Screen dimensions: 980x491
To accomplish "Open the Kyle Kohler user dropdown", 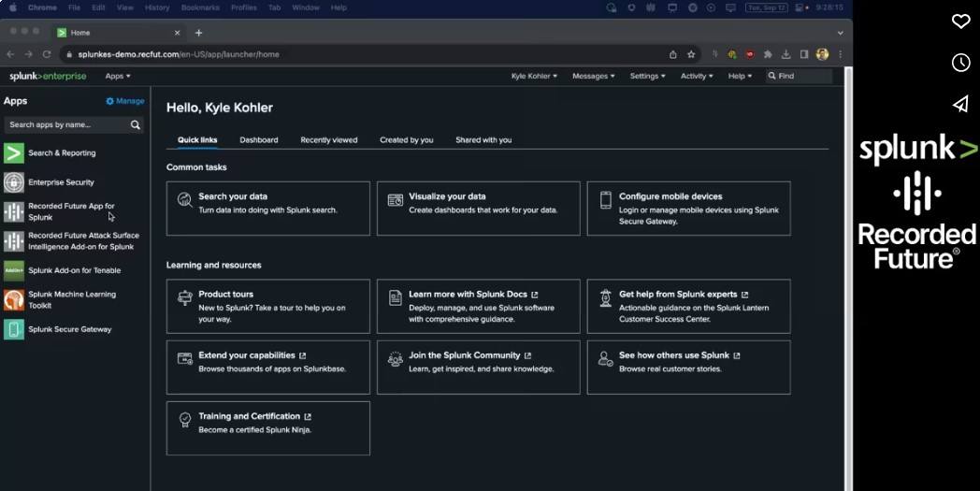I will click(x=534, y=77).
